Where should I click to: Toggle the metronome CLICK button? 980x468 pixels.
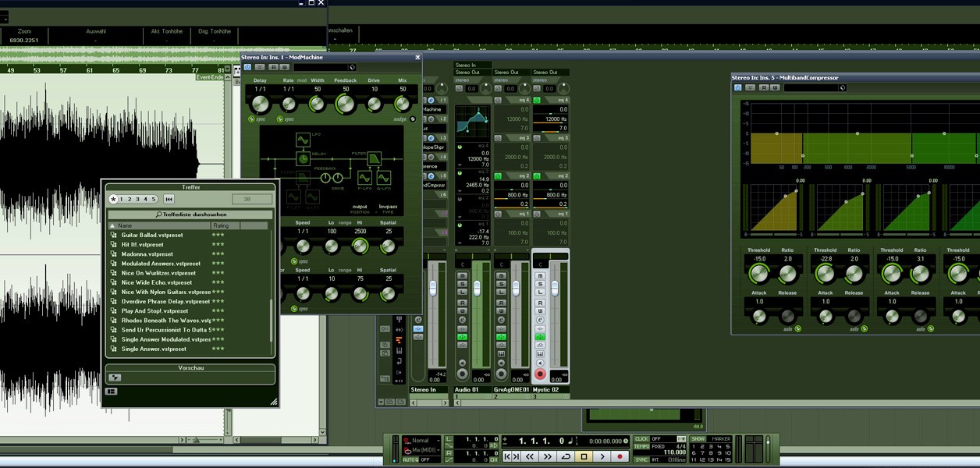pos(641,439)
